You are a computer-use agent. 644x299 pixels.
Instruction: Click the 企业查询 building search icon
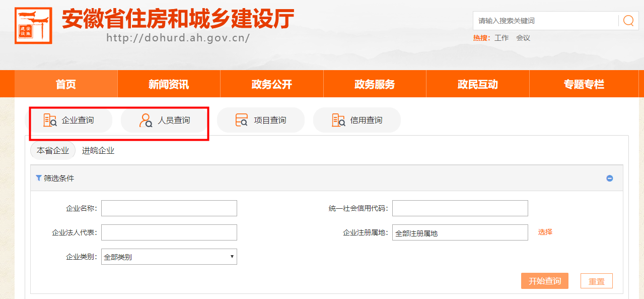click(50, 120)
